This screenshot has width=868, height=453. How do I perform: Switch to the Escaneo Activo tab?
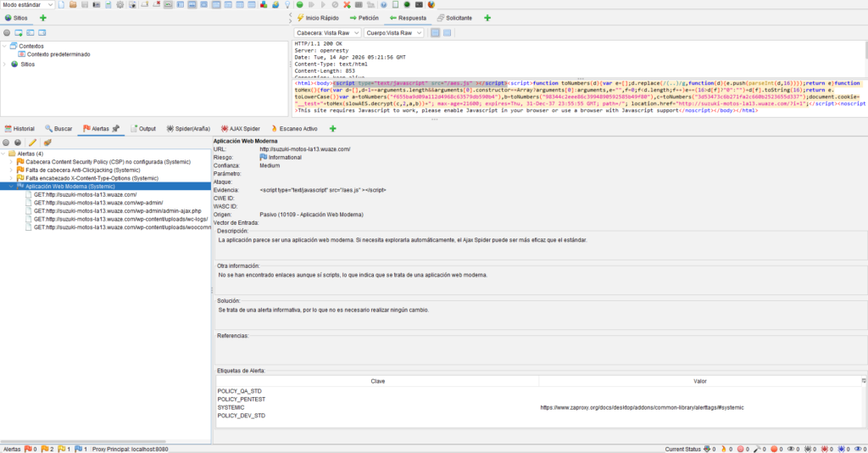coord(294,128)
